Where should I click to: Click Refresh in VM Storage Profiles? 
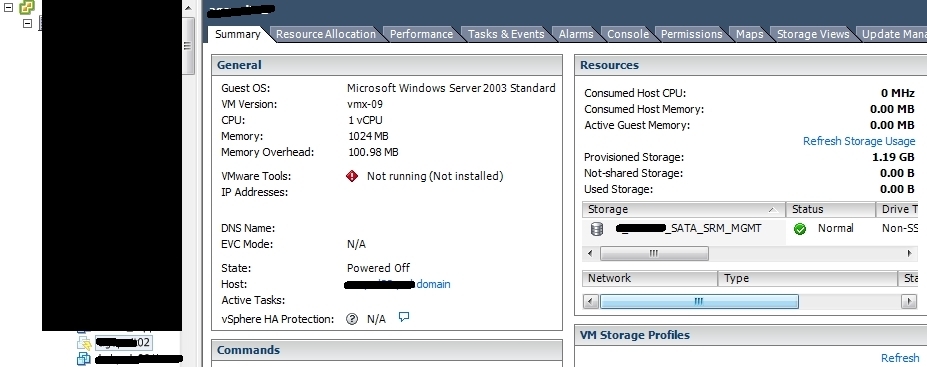click(x=900, y=358)
